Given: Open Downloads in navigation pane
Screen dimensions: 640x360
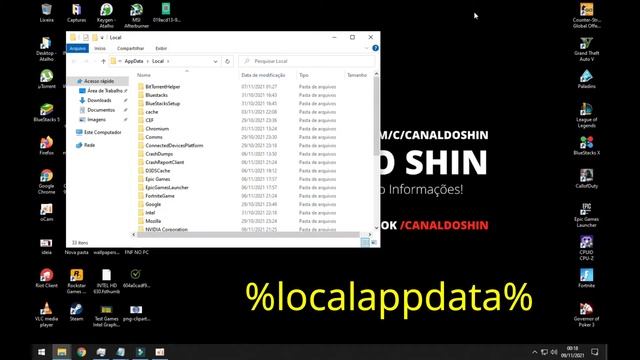Looking at the screenshot, I should tap(99, 100).
